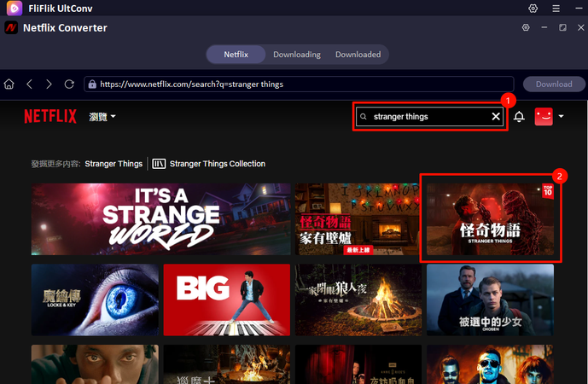Click the lock icon in address bar

click(x=92, y=84)
